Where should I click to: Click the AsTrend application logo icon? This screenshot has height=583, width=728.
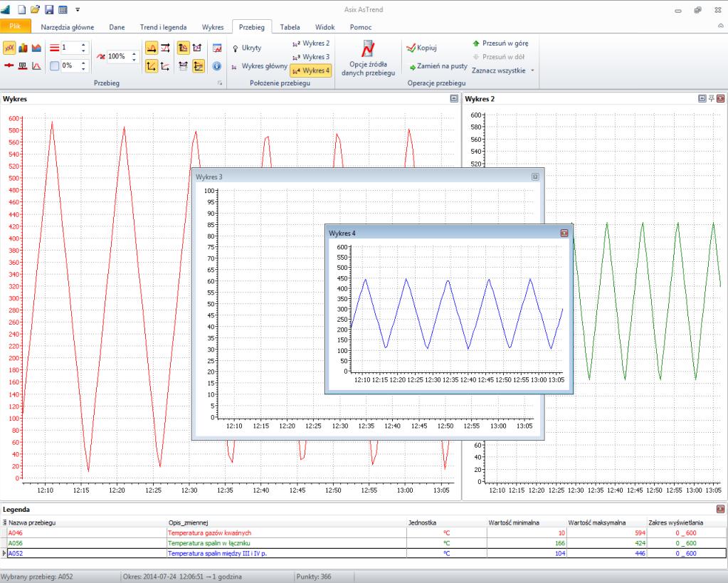point(6,9)
